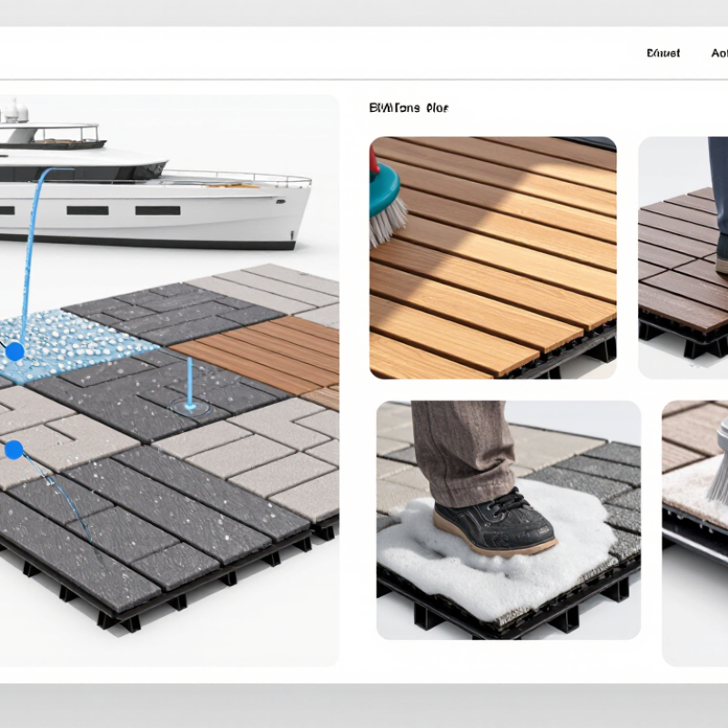Screen dimensions: 728x728
Task: Open the thumbnail with brush on beige tiles
Action: (694, 533)
